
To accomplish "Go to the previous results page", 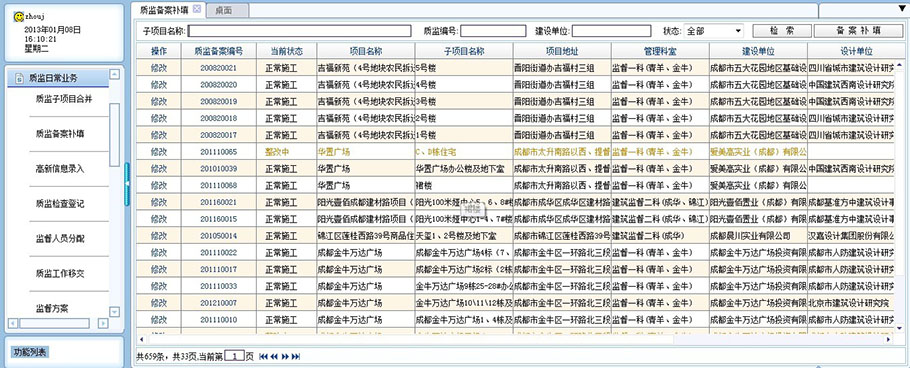I will [274, 356].
